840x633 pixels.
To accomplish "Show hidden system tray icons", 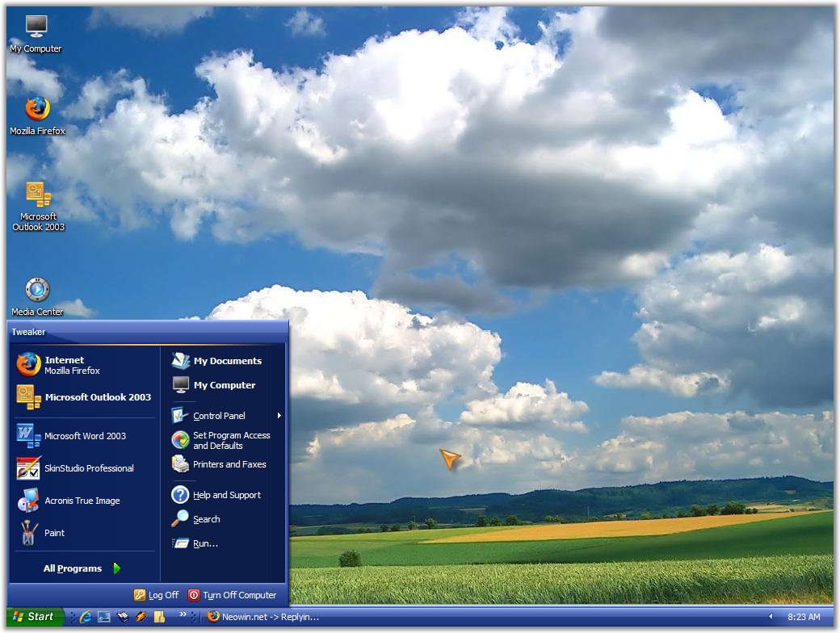I will pos(770,617).
